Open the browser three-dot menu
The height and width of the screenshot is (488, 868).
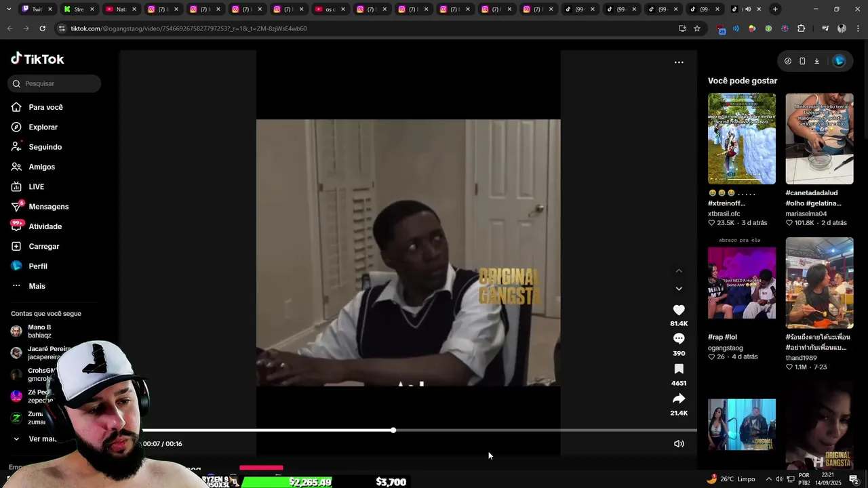859,28
